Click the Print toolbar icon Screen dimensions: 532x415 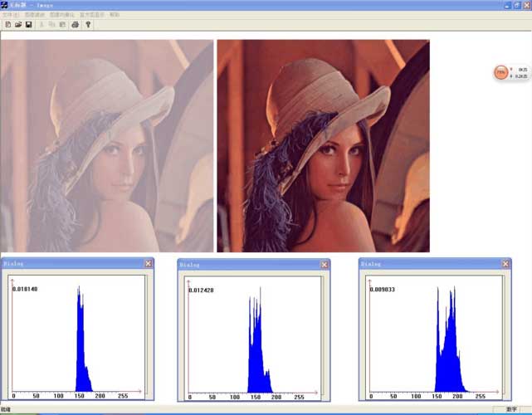pyautogui.click(x=76, y=24)
